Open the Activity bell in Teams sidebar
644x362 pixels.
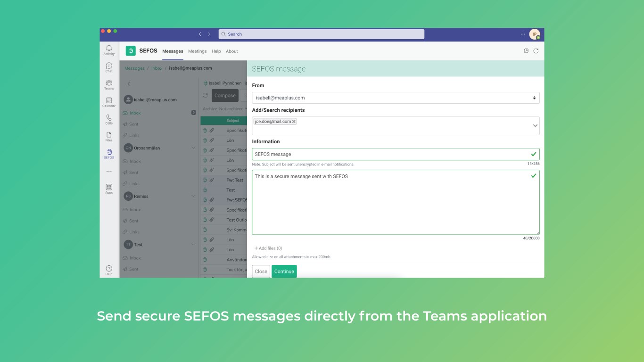pos(109,50)
